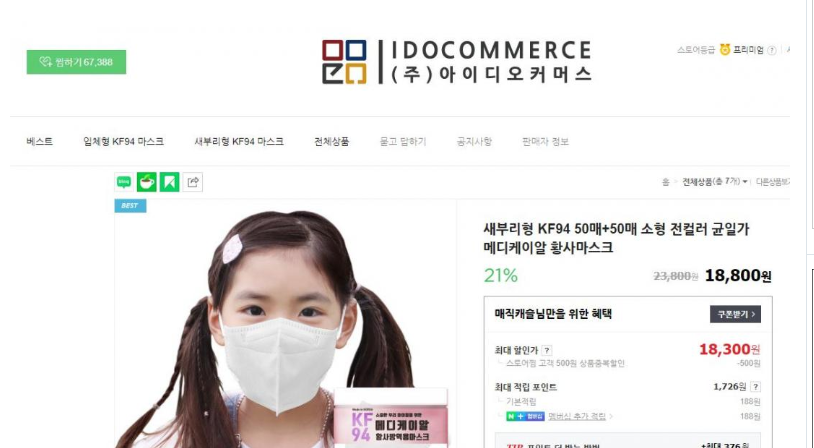
Task: Expand 멤버십 추가 적립 arrow link
Action: tap(580, 416)
